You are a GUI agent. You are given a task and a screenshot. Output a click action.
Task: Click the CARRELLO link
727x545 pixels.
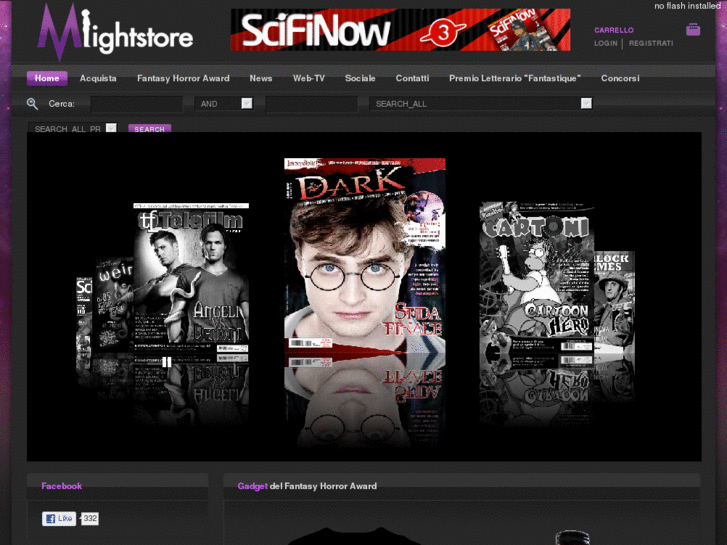[614, 30]
